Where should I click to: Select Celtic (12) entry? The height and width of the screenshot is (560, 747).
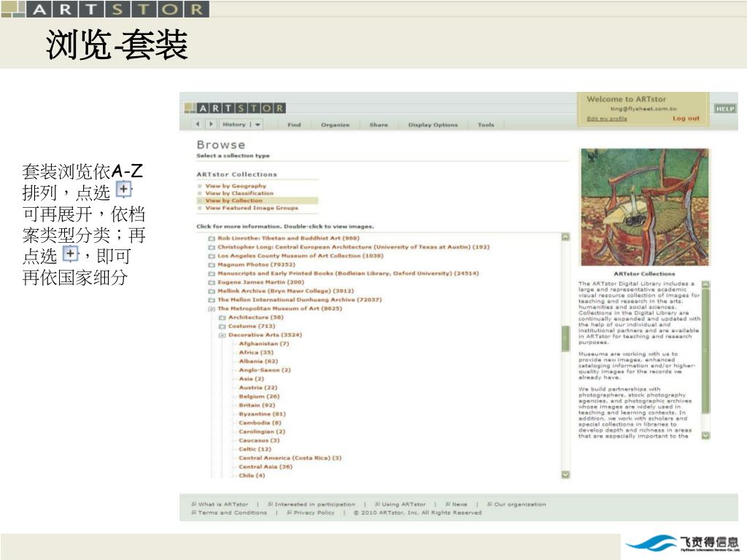coord(255,449)
